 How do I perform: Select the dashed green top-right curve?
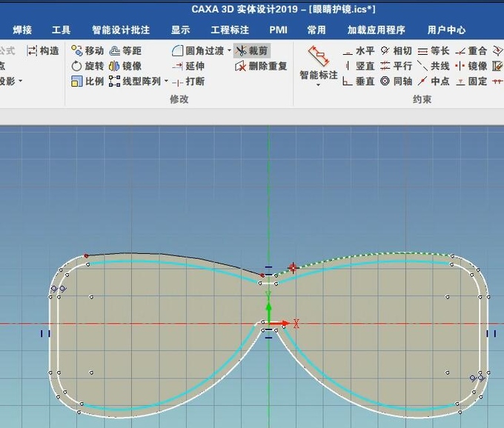pyautogui.click(x=363, y=256)
